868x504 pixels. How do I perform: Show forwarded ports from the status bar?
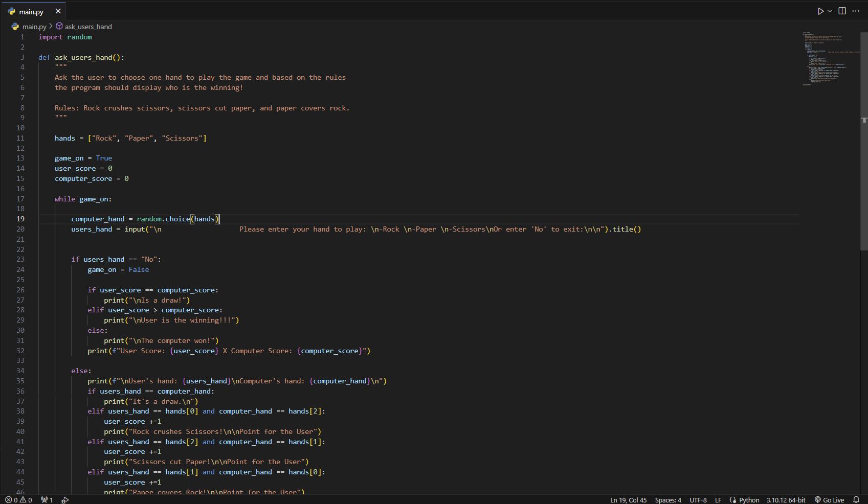pyautogui.click(x=47, y=500)
